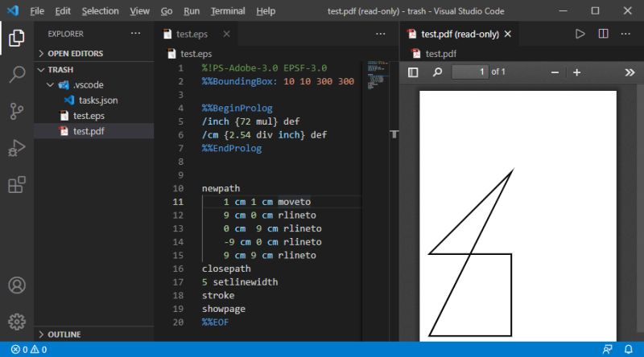Click the %%BoundingBox comment line
This screenshot has height=357, width=644.
[x=278, y=81]
